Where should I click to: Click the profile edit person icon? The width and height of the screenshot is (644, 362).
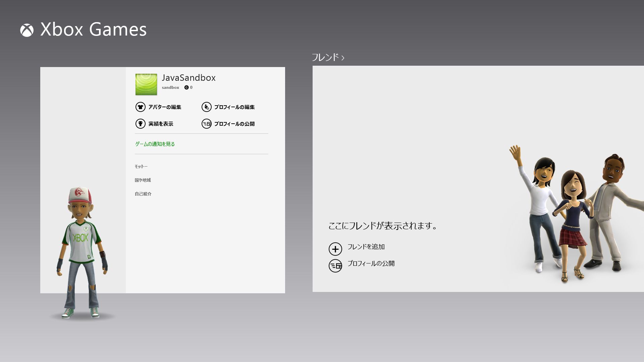point(206,107)
